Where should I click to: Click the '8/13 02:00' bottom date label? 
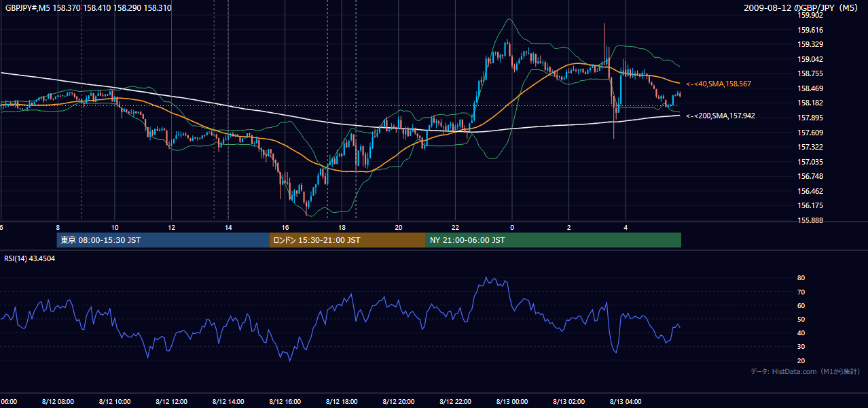(x=568, y=402)
